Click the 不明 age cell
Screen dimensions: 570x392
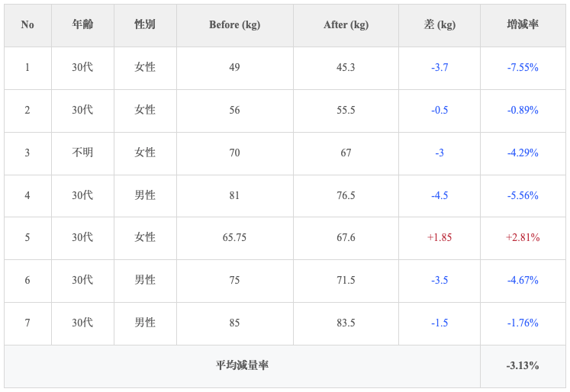pyautogui.click(x=82, y=153)
